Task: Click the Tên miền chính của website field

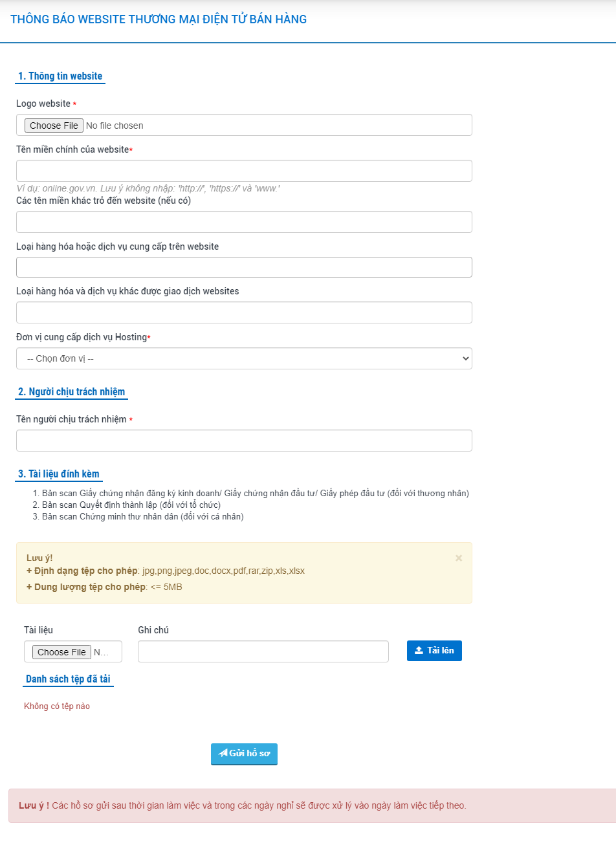Action: (244, 171)
